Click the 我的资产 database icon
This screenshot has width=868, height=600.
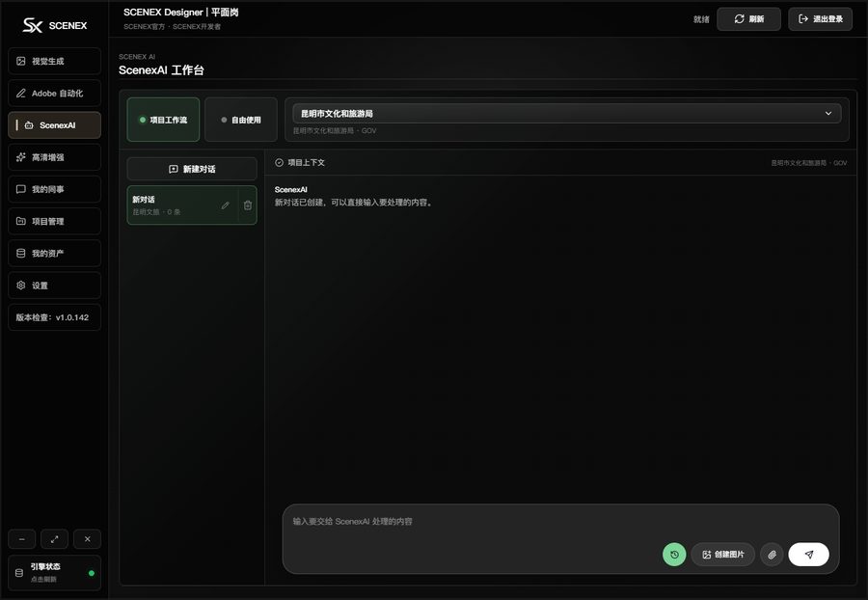coord(21,254)
